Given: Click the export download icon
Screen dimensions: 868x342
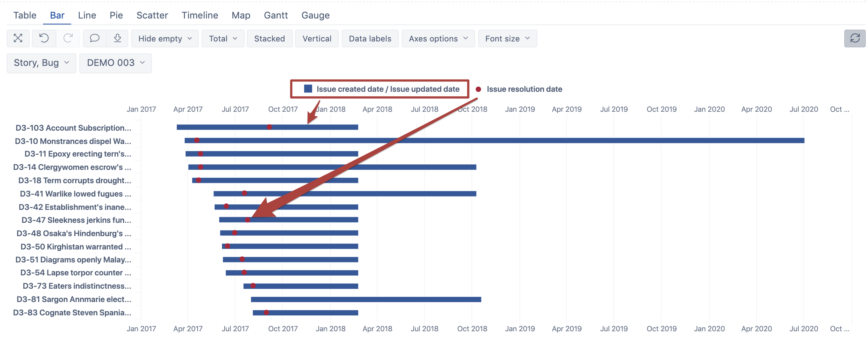Looking at the screenshot, I should tap(117, 38).
